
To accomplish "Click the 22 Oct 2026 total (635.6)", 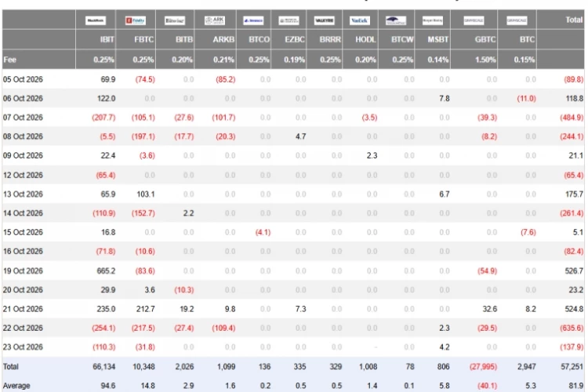I will [x=572, y=328].
